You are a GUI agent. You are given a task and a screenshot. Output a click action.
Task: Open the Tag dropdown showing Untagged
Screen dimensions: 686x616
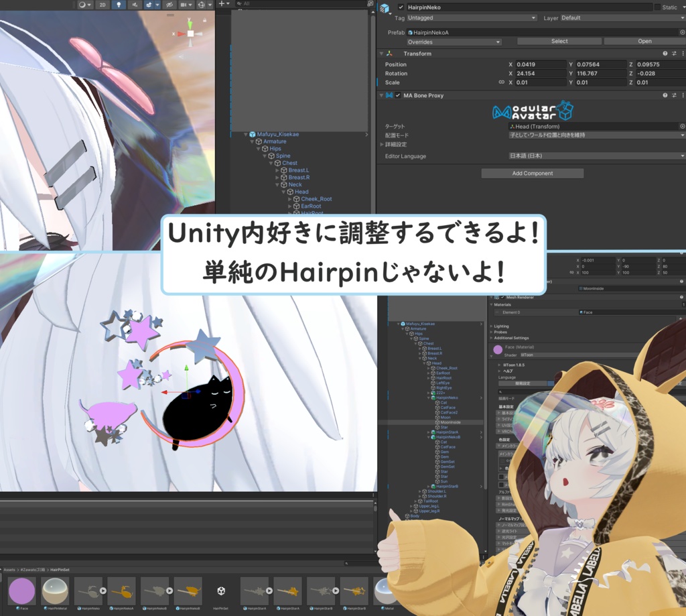tap(472, 18)
